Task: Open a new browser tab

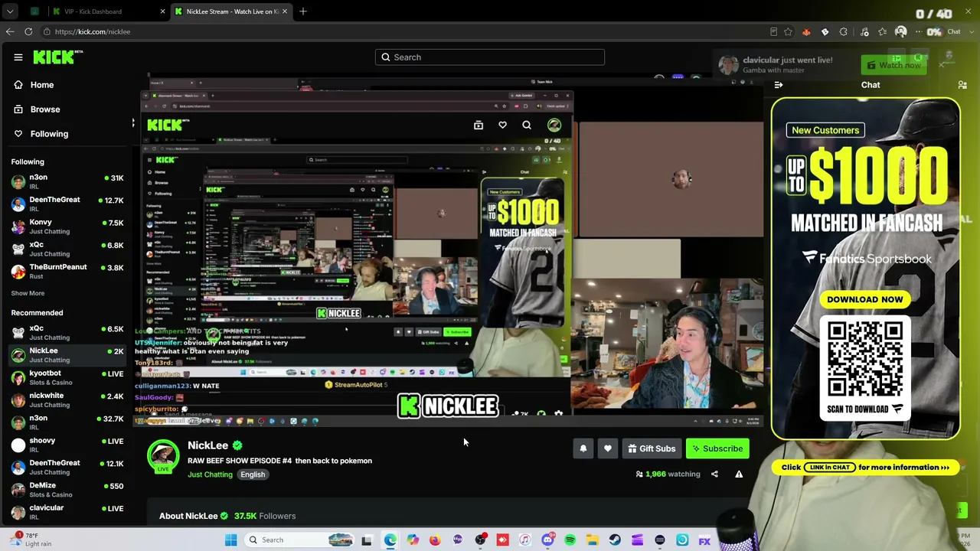Action: tap(303, 11)
